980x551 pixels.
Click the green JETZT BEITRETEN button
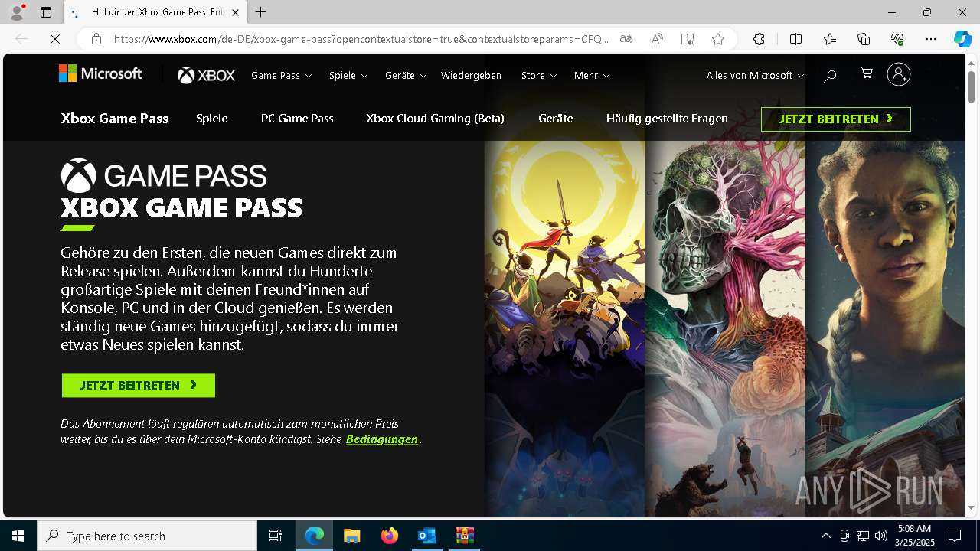(x=139, y=386)
